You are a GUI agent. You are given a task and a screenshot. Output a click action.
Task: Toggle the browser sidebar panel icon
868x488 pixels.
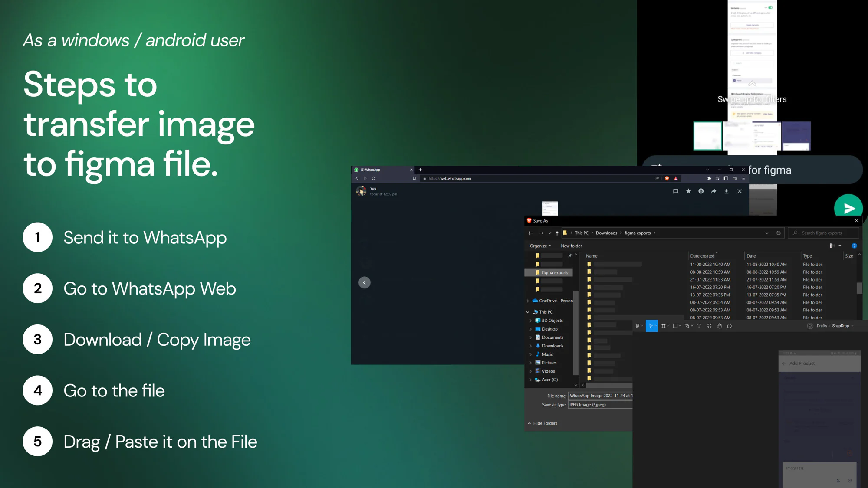pos(726,178)
